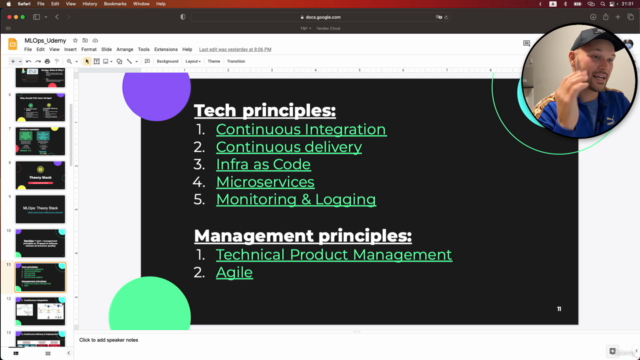Screen dimensions: 640x360
Task: Follow the Microservices link
Action: pos(265,182)
